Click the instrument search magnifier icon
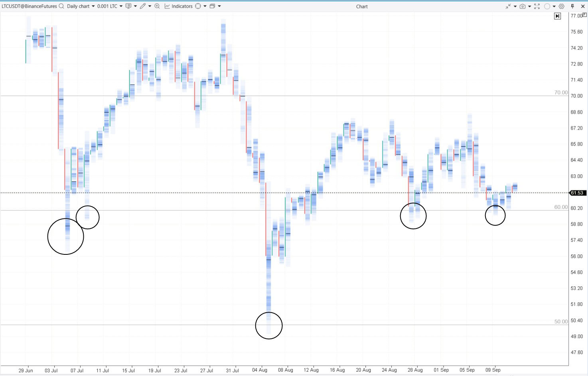The height and width of the screenshot is (376, 588). click(61, 6)
